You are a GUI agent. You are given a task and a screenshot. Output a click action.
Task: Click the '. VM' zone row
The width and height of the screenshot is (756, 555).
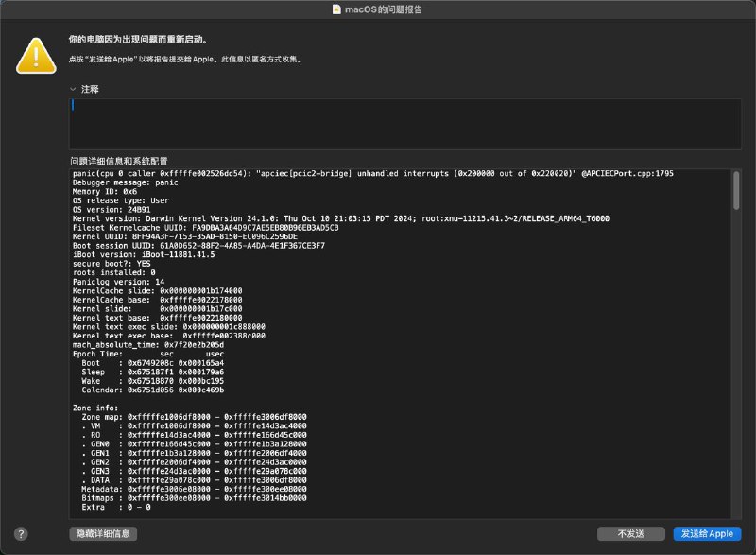pos(194,425)
